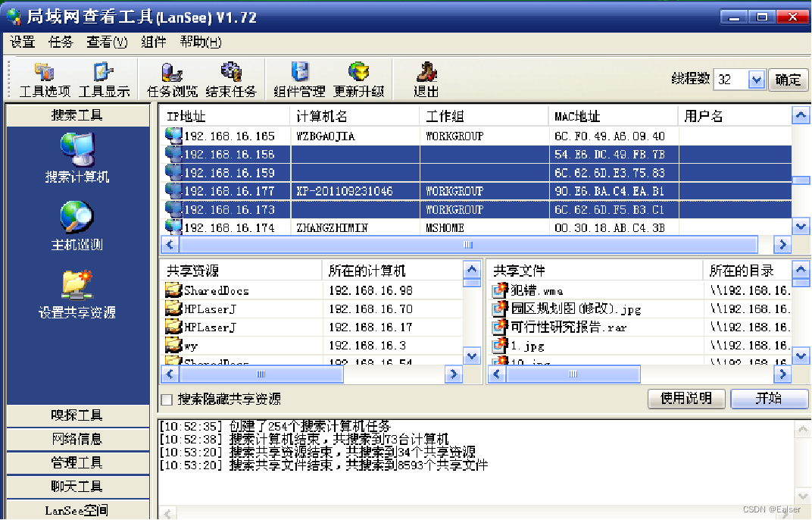Expand the LanSee空间 sidebar section
Image resolution: width=812 pixels, height=520 pixels.
(78, 509)
